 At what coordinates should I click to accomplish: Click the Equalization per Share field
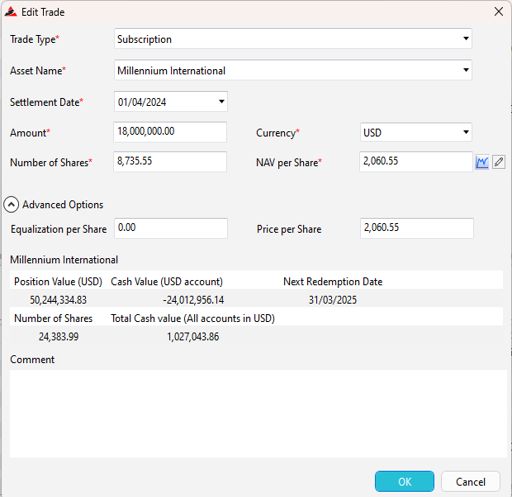pos(171,228)
